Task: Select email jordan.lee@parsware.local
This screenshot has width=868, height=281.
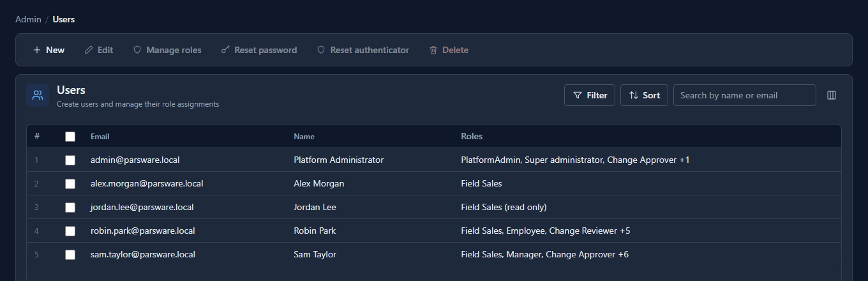Action: [x=142, y=207]
